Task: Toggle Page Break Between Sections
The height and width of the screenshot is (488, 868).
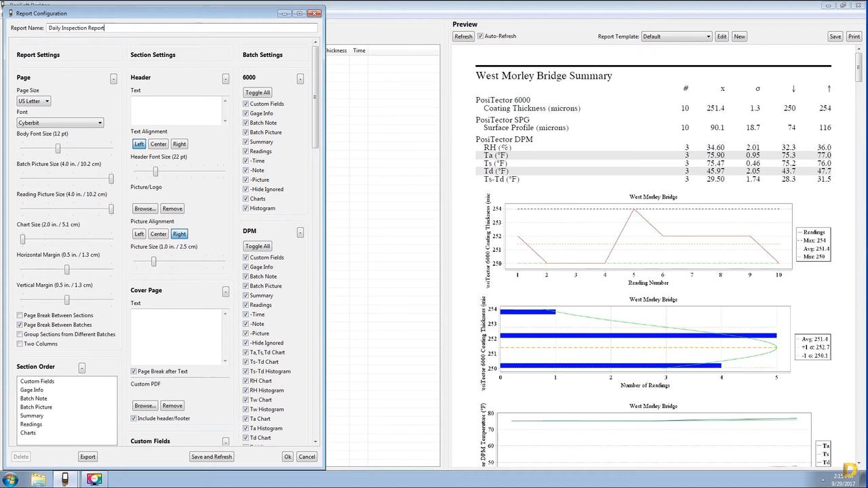Action: pyautogui.click(x=20, y=315)
